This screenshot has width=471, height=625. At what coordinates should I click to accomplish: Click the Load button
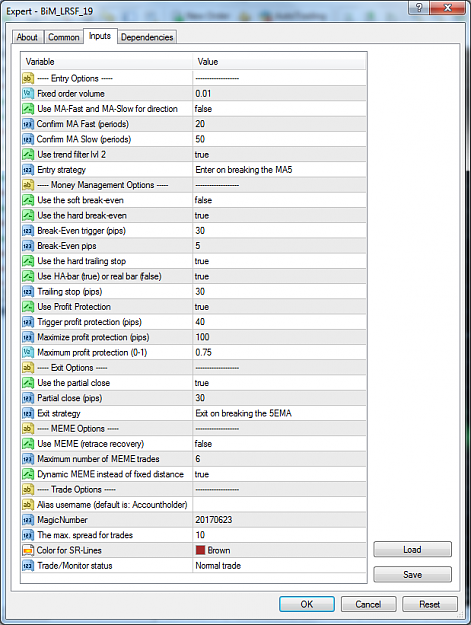(x=412, y=549)
